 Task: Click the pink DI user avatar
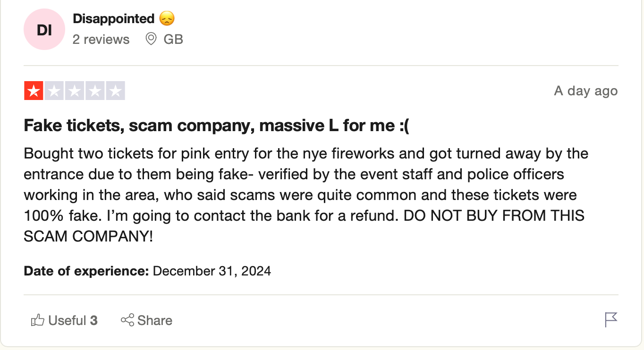(44, 30)
